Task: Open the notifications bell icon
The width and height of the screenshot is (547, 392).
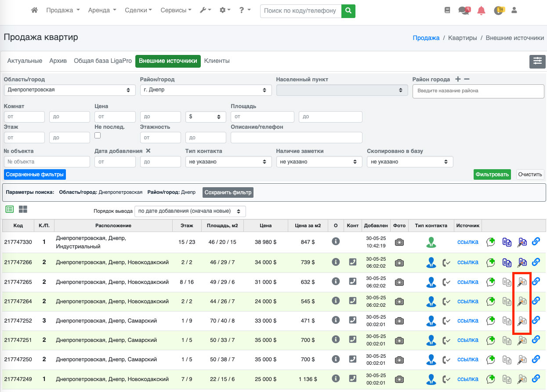Action: click(481, 11)
